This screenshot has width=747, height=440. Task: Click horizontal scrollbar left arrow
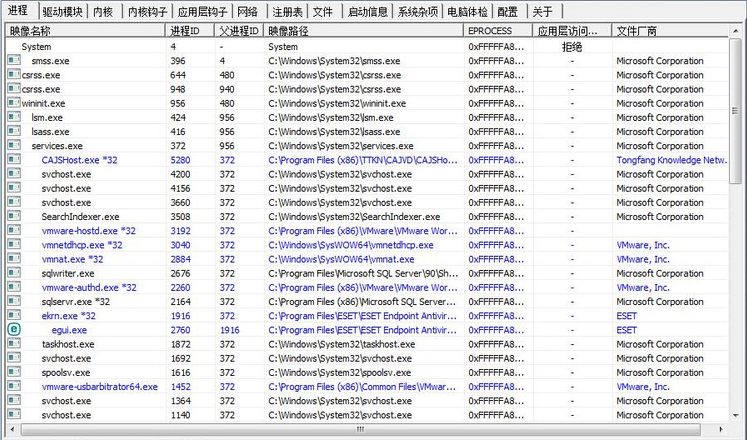point(12,429)
